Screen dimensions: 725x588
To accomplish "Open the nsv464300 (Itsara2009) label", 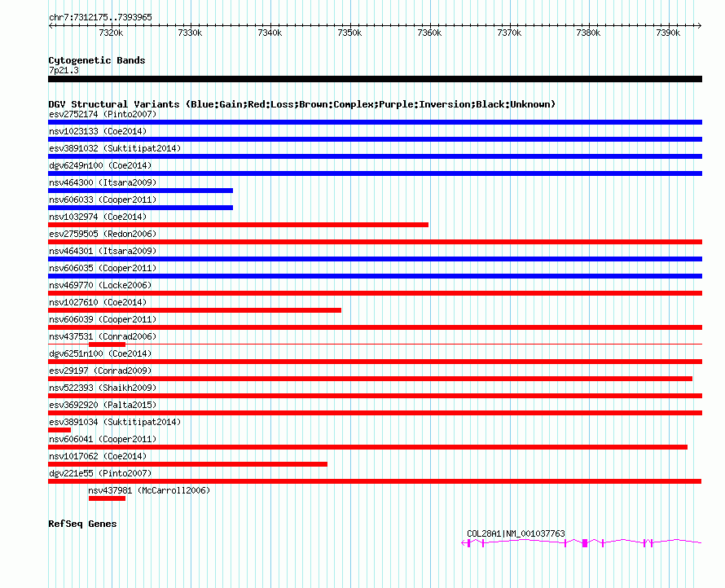I will (x=103, y=182).
